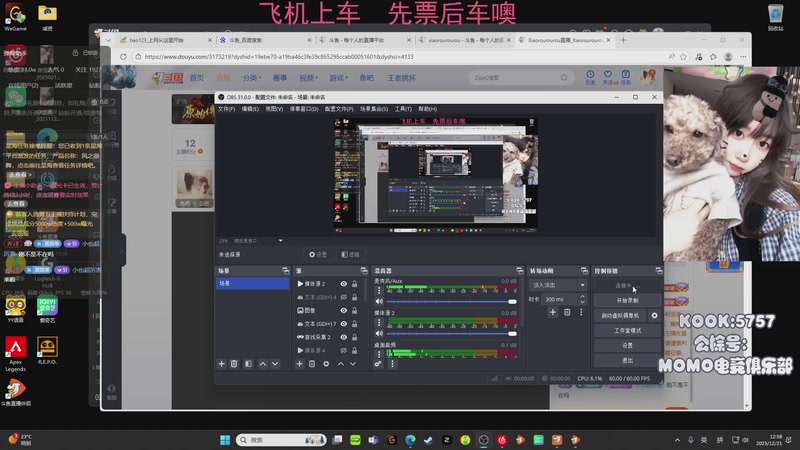800x450 pixels.
Task: Switch to the 斗鱼_百度搜索 browser tab
Action: pos(264,40)
